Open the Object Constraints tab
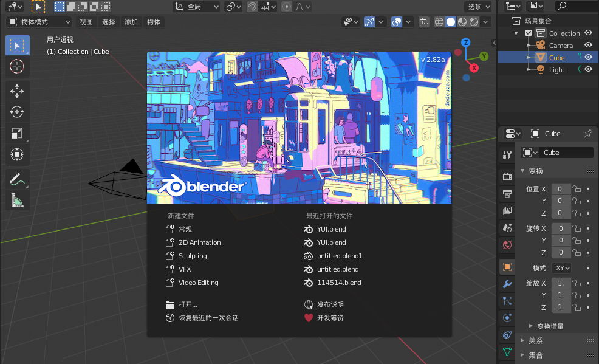Viewport: 599px width, 364px height. [507, 335]
